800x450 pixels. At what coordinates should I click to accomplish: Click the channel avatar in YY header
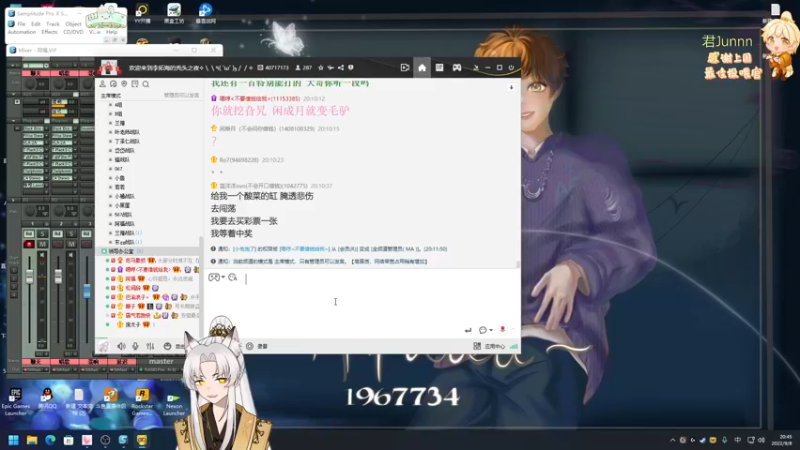(109, 67)
